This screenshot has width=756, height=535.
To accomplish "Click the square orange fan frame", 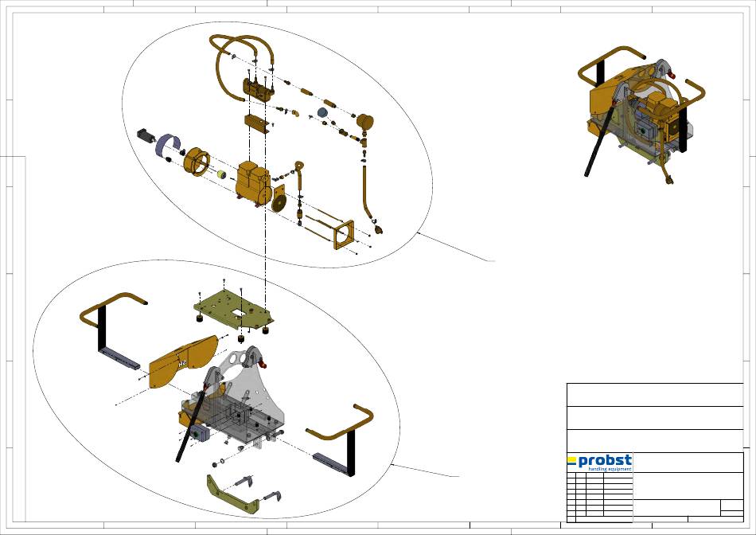I will point(346,236).
